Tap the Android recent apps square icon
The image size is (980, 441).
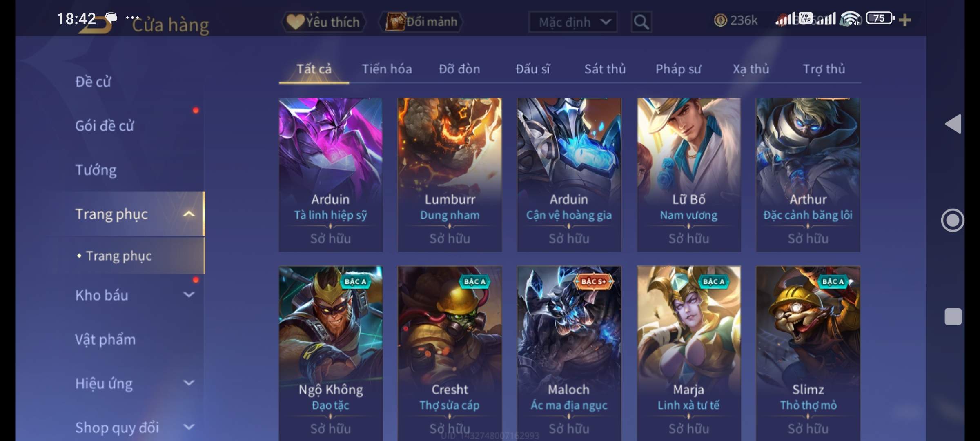coord(953,316)
